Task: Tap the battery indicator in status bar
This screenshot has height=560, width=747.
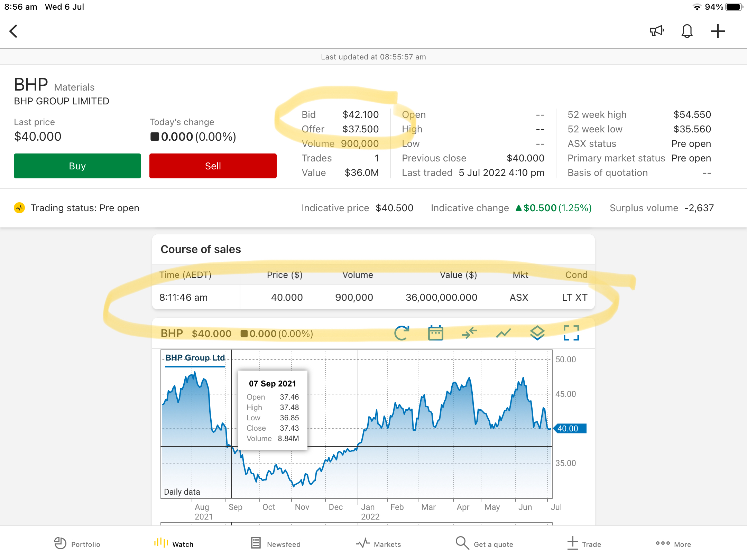Action: pos(734,7)
